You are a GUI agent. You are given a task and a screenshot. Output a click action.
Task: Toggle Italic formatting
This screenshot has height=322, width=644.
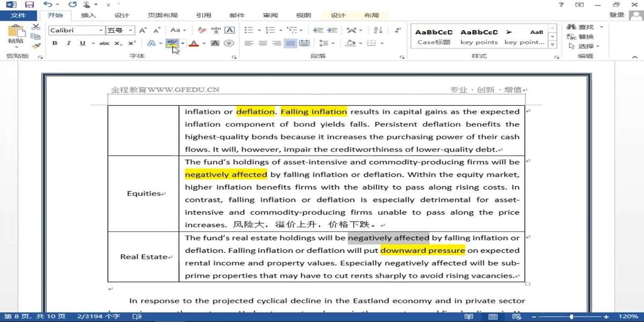click(x=68, y=43)
